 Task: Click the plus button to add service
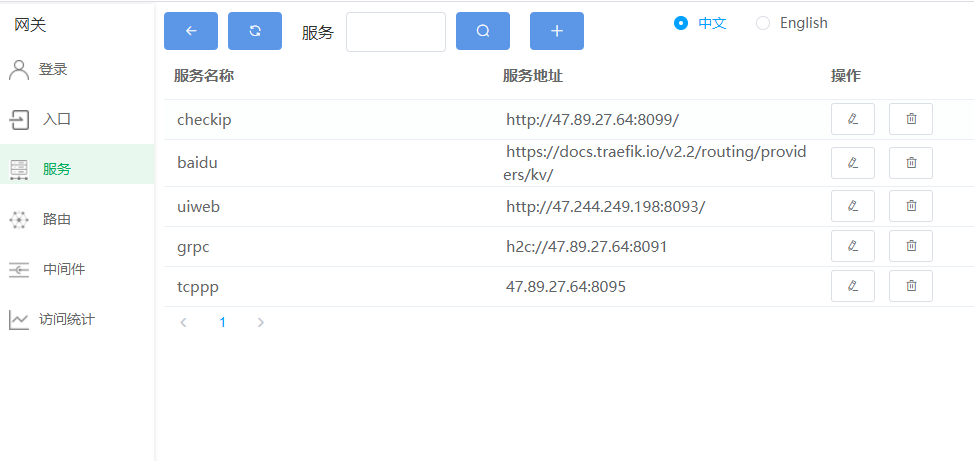[x=557, y=31]
